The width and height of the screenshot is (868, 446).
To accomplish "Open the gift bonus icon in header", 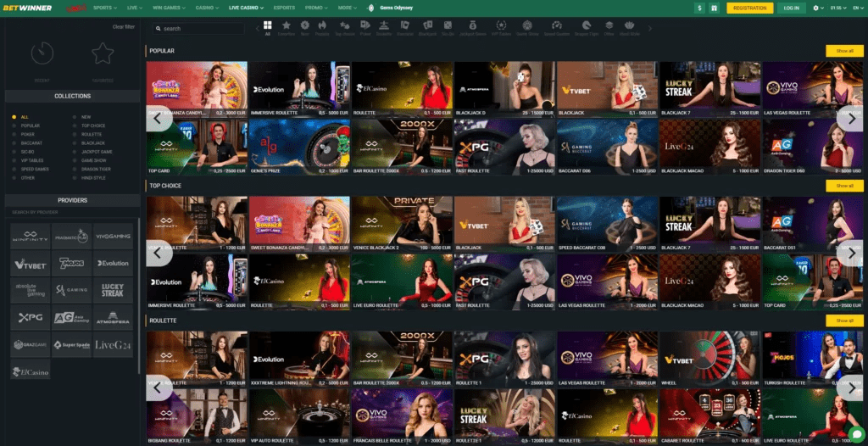I will (715, 8).
